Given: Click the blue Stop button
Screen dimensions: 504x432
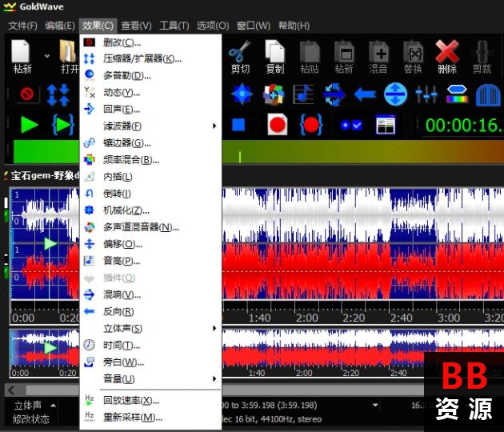Looking at the screenshot, I should 238,125.
